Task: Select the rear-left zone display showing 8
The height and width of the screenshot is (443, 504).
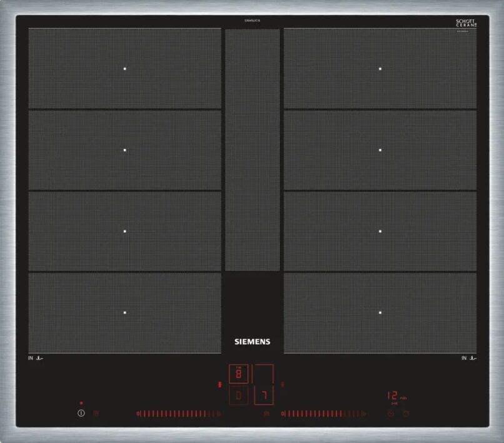Action: 238,374
